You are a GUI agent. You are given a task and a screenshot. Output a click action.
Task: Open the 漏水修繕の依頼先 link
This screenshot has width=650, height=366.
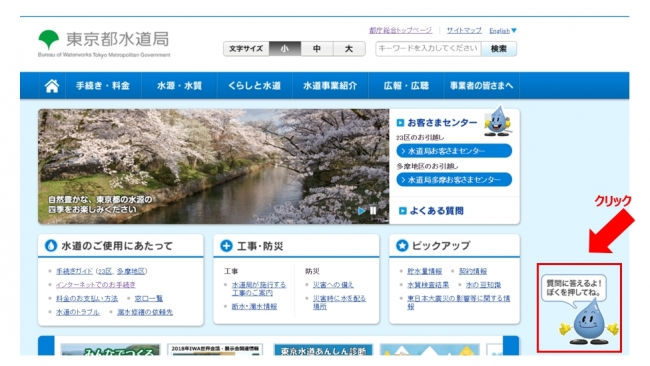[145, 312]
